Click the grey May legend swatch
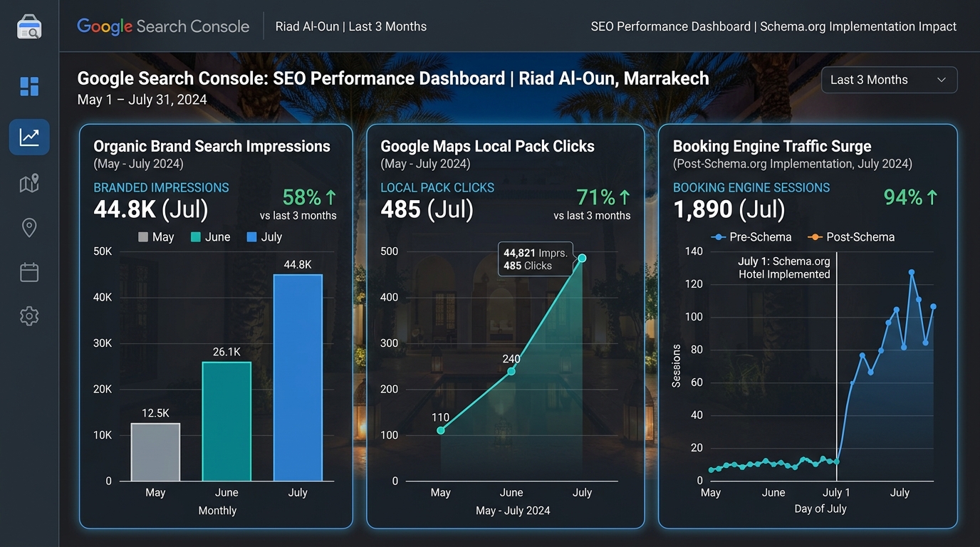 click(x=143, y=237)
